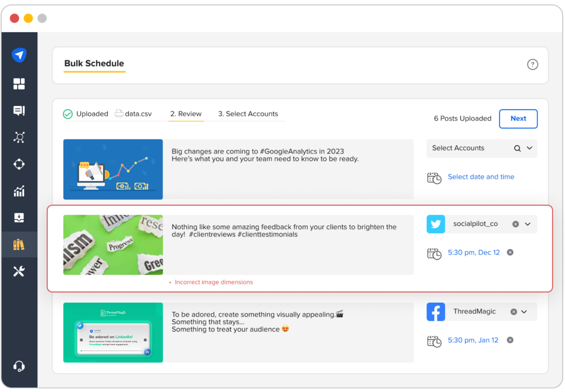Viewport: 565px width, 392px height.
Task: Click the Select date and time link
Action: click(x=481, y=177)
